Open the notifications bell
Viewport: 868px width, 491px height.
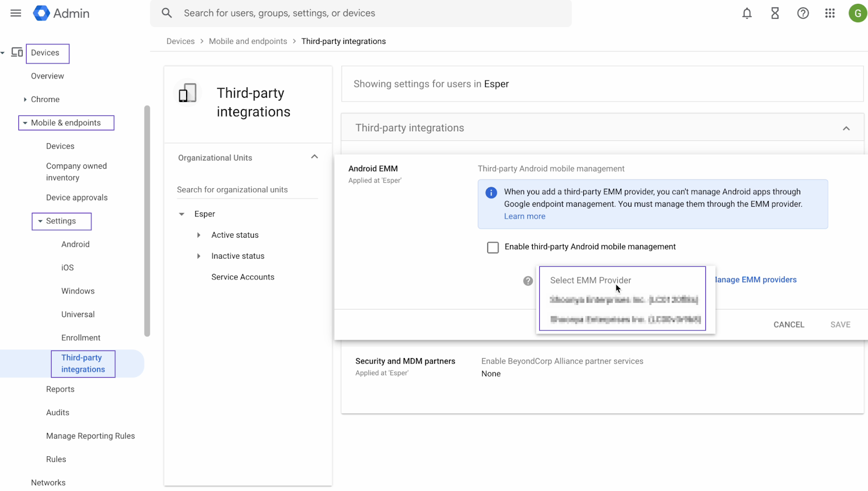point(746,13)
